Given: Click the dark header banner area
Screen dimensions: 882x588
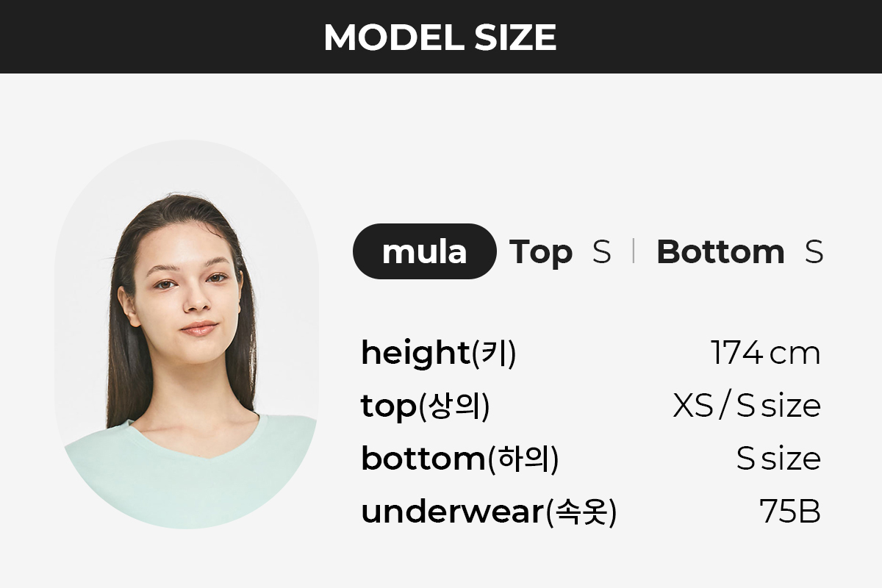Looking at the screenshot, I should tap(441, 37).
